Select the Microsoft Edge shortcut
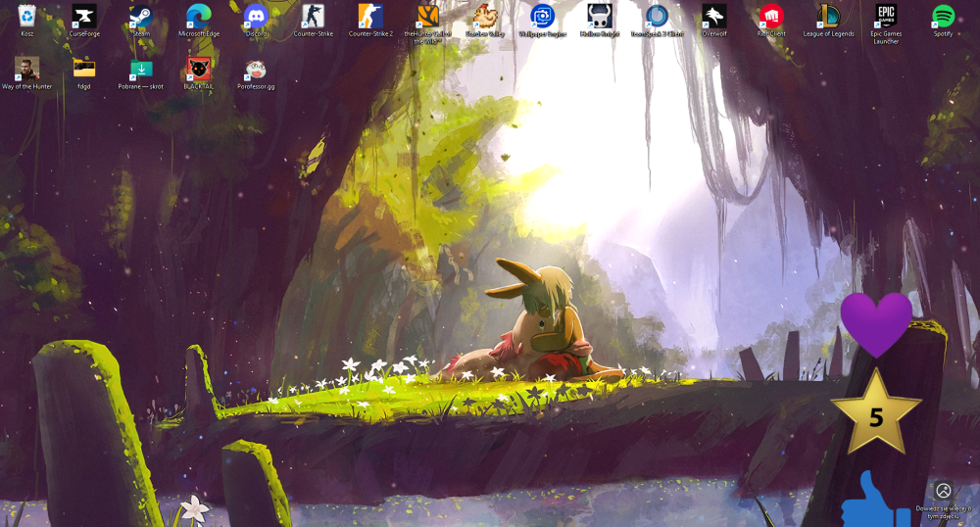980x527 pixels. click(x=199, y=21)
